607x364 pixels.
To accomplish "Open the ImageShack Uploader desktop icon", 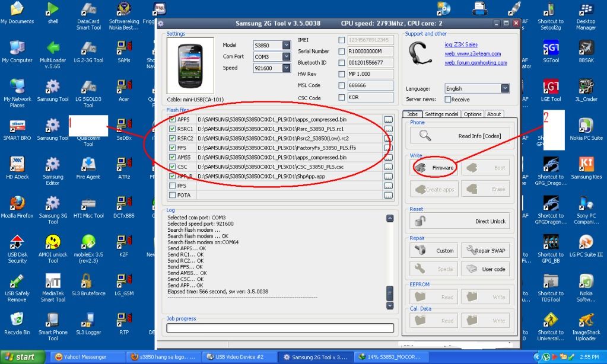I will (x=586, y=327).
